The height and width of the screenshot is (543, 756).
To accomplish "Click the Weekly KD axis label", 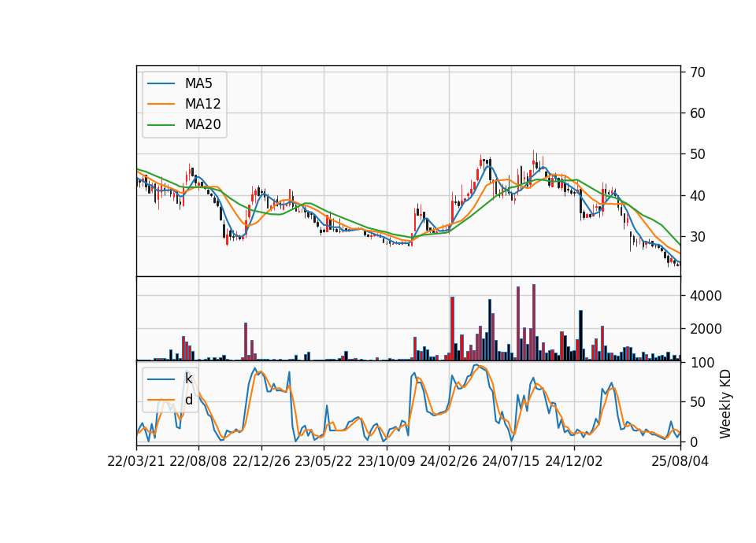I will point(724,404).
